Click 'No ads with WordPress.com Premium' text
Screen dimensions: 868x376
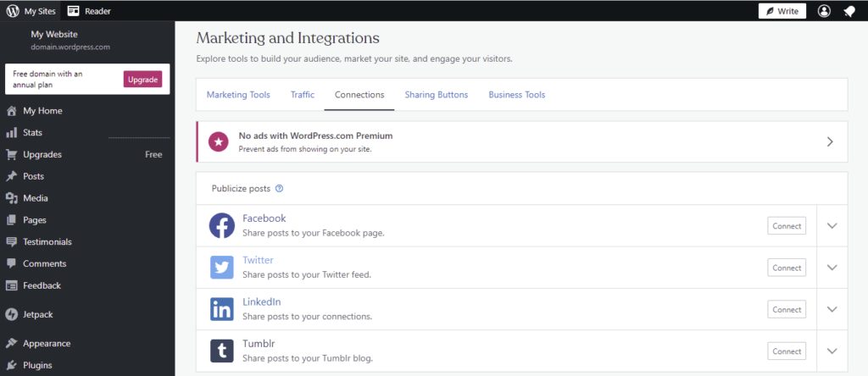(x=315, y=135)
